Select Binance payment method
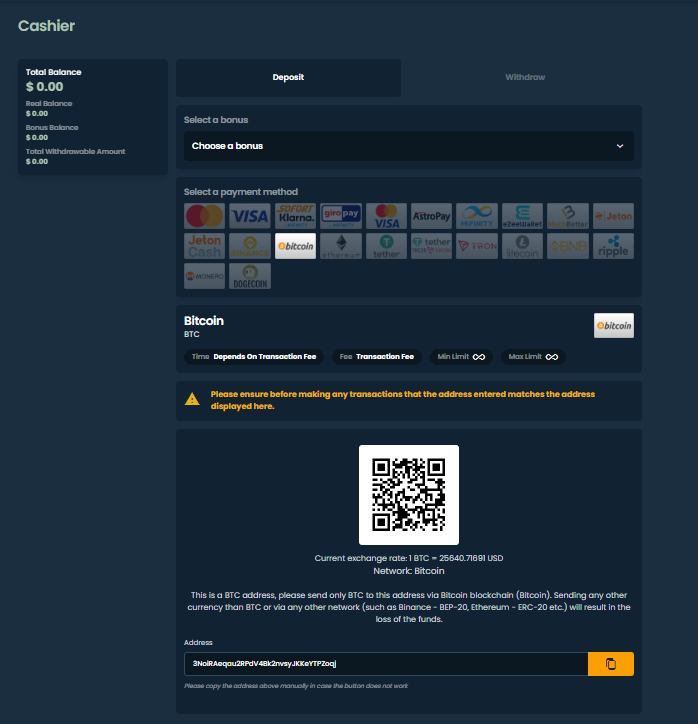This screenshot has height=724, width=698. (250, 246)
